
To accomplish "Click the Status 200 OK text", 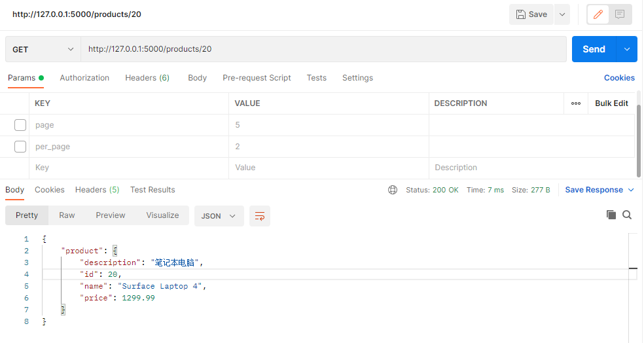I will point(432,190).
